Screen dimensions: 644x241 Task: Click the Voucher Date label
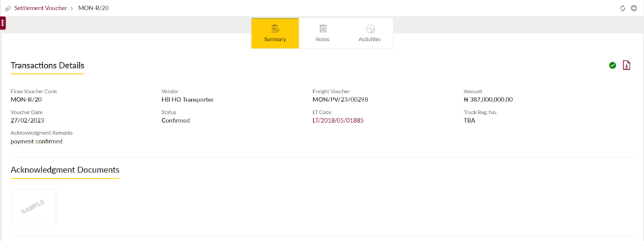pos(26,112)
